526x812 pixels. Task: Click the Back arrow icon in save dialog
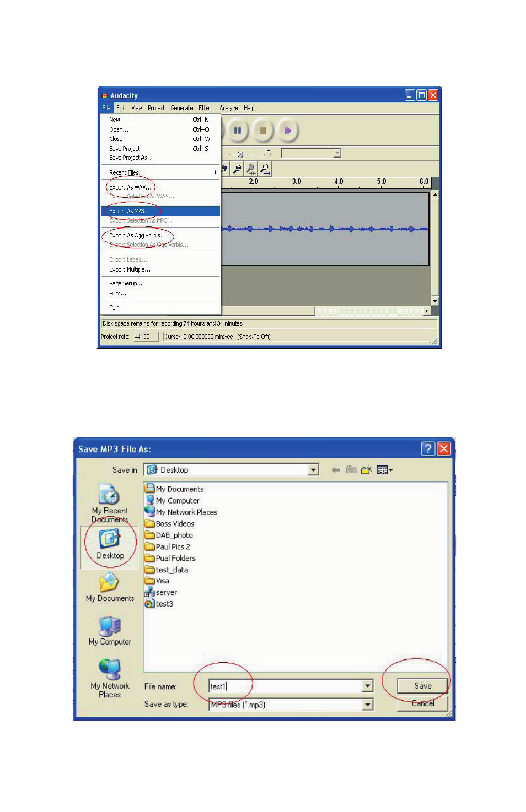click(x=336, y=470)
